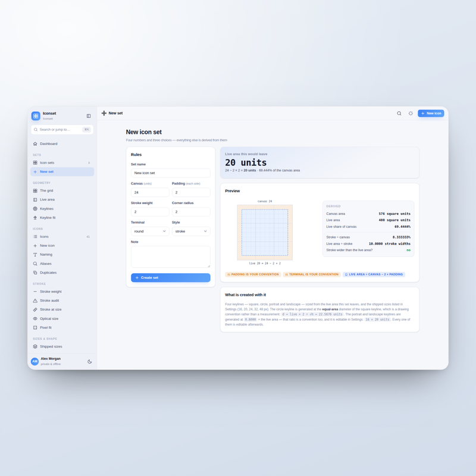Click the Canvas units input field

150,192
